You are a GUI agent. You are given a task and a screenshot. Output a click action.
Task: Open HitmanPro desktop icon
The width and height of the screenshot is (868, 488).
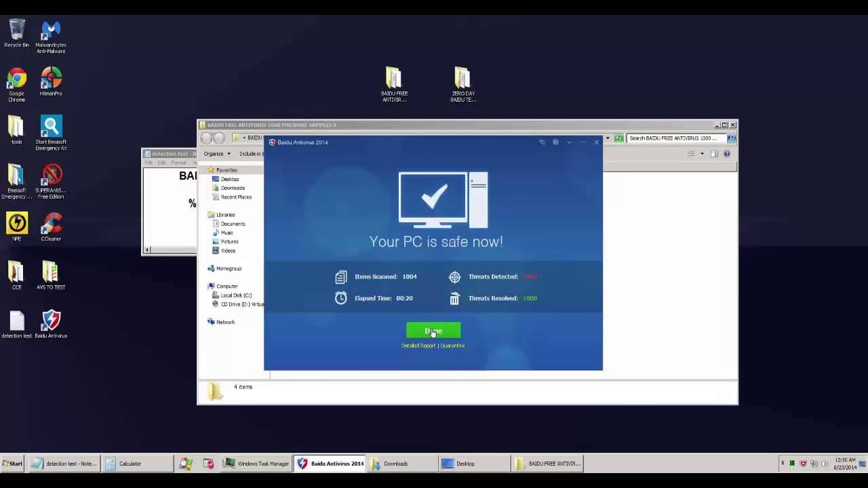click(x=51, y=81)
